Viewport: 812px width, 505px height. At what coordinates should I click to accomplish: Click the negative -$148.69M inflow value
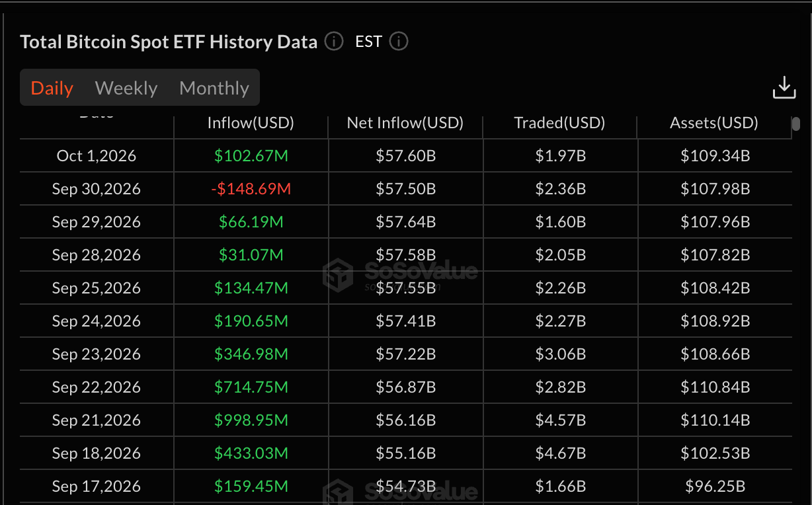click(x=251, y=189)
